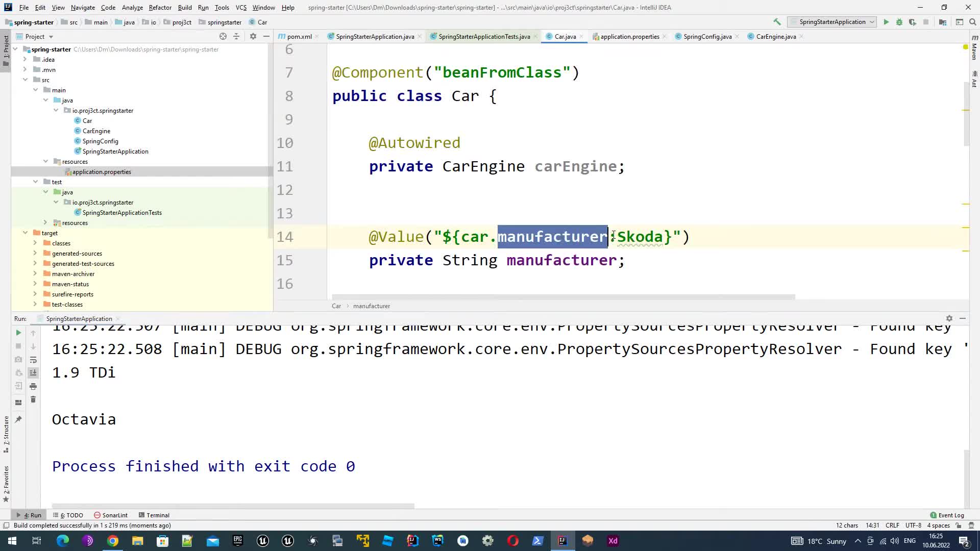980x551 pixels.
Task: Expand the generated-sources folder
Action: click(x=35, y=253)
